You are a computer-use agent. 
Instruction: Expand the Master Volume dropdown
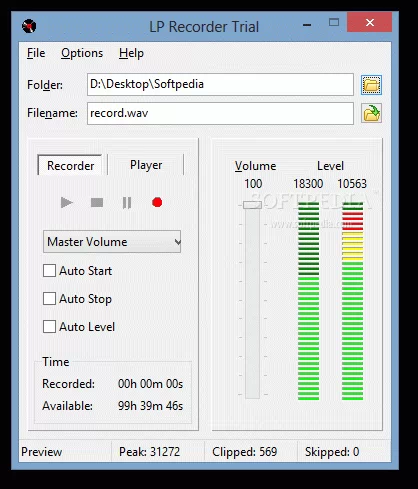(x=112, y=241)
